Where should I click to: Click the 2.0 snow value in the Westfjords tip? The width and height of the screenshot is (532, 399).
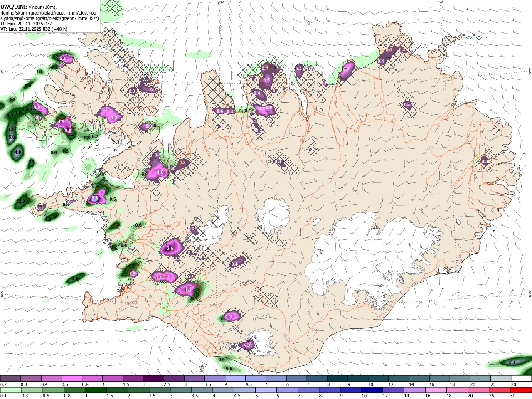click(64, 59)
